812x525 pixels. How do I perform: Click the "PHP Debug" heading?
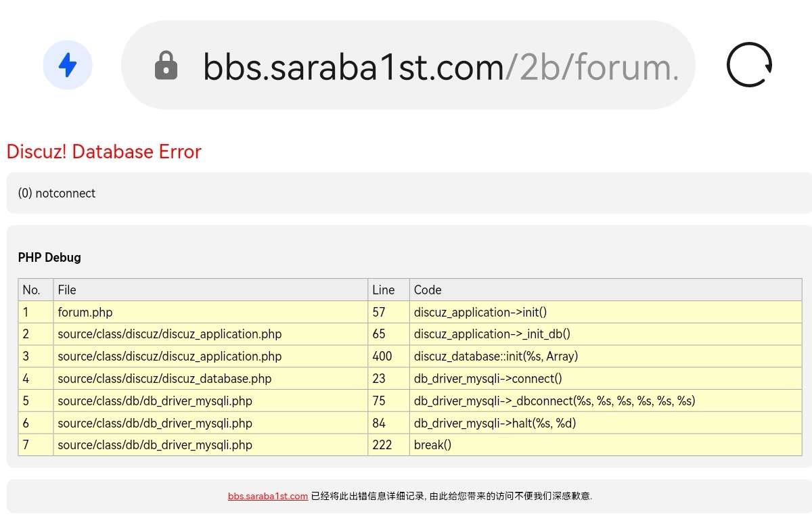coord(49,257)
